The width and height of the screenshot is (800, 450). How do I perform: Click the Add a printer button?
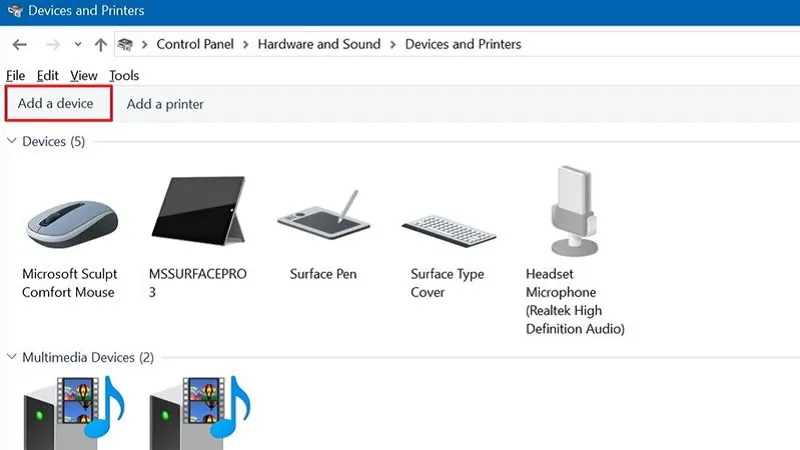click(165, 104)
